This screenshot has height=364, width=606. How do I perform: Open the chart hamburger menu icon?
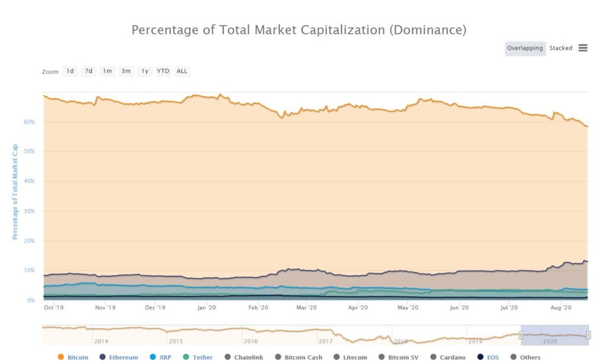click(583, 48)
